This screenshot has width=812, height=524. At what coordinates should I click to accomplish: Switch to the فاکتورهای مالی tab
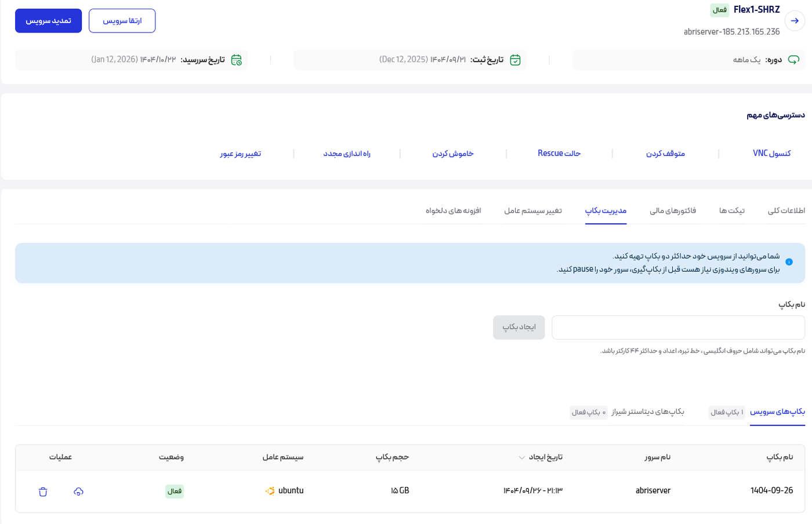[x=673, y=210]
